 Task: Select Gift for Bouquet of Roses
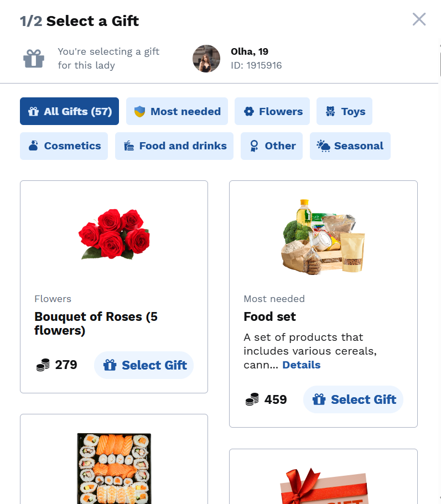pos(144,365)
